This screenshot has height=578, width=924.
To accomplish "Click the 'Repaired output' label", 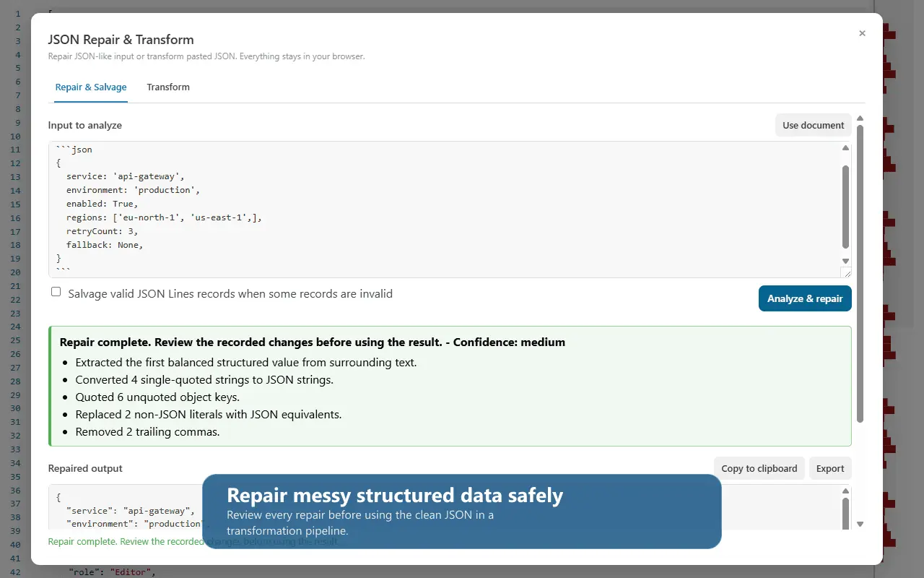I will 85,468.
